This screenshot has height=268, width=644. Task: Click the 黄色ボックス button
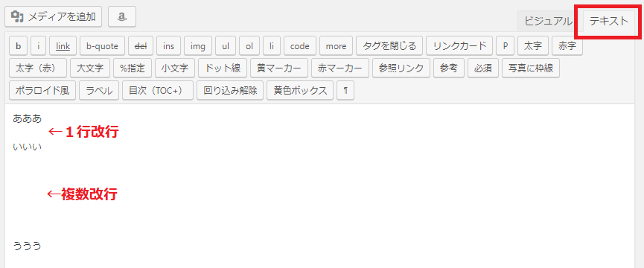point(300,90)
